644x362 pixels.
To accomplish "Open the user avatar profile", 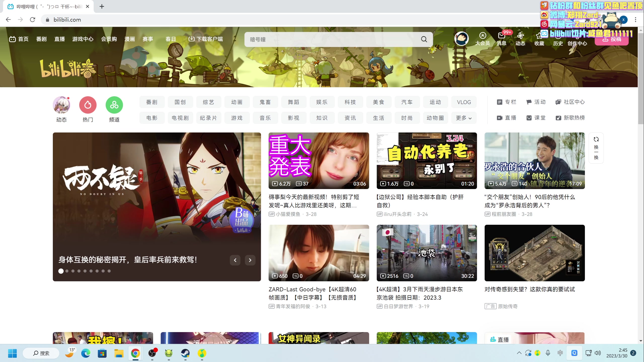I will pos(461,39).
